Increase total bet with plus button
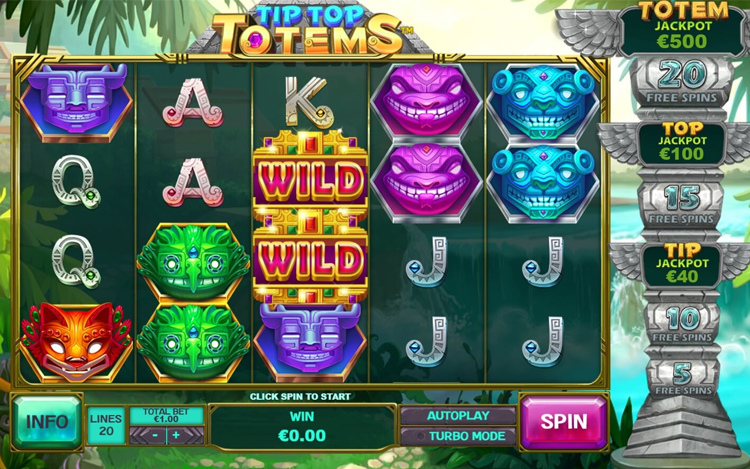The width and height of the screenshot is (750, 469). pyautogui.click(x=176, y=436)
